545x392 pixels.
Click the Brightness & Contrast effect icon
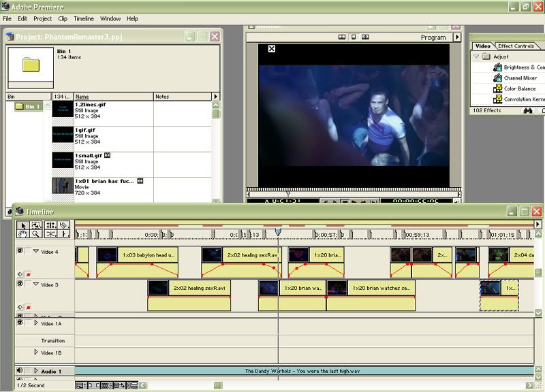click(497, 67)
